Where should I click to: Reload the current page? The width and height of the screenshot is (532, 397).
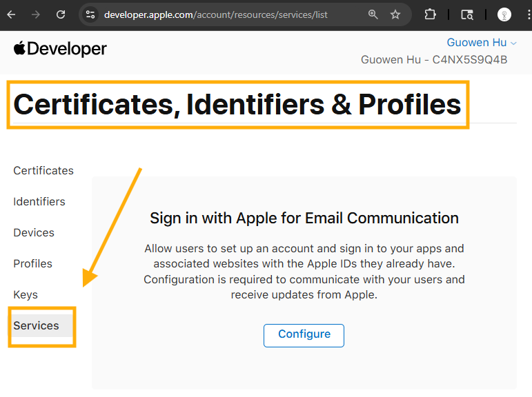pos(61,14)
